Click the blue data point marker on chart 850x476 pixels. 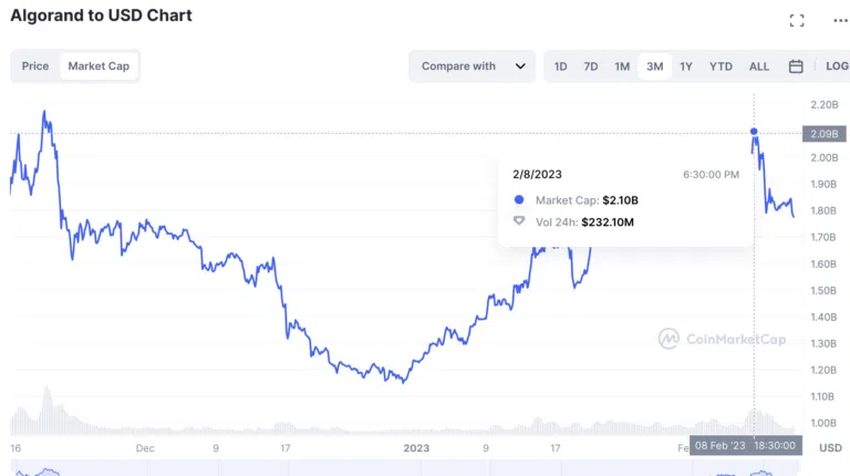pos(754,132)
